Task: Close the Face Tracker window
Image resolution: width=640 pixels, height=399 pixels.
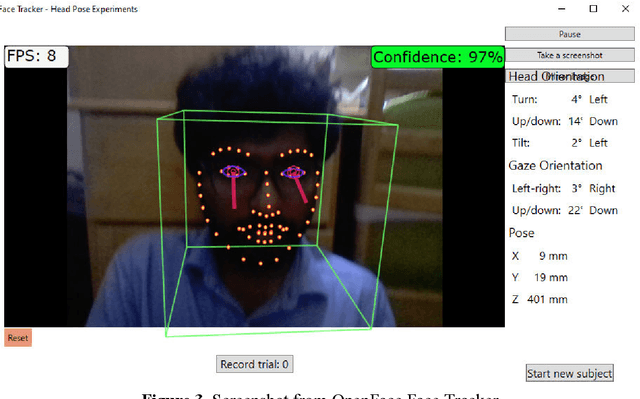Action: tap(625, 9)
